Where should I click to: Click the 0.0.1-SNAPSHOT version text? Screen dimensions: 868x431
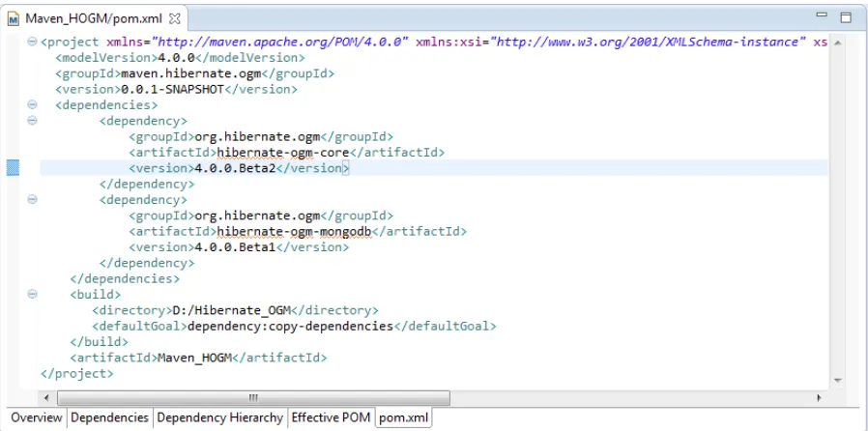pos(172,89)
